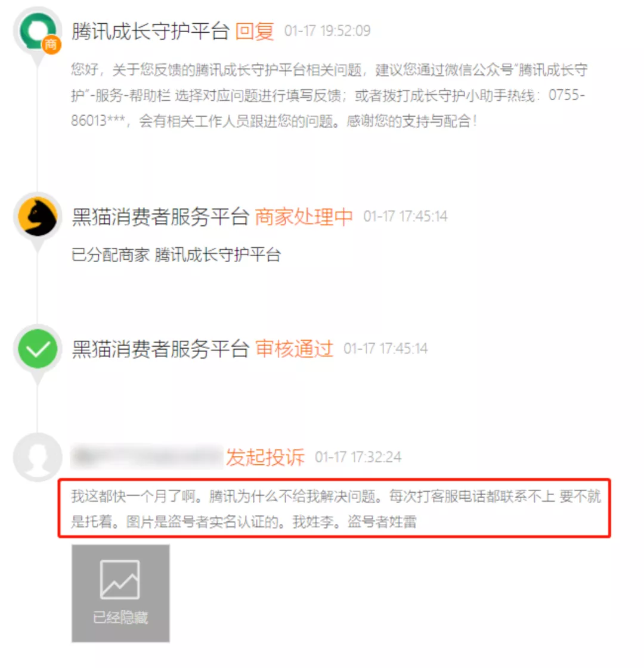The image size is (644, 668).
Task: Open the hidden image thumbnail 已经隐藏
Action: tap(120, 593)
